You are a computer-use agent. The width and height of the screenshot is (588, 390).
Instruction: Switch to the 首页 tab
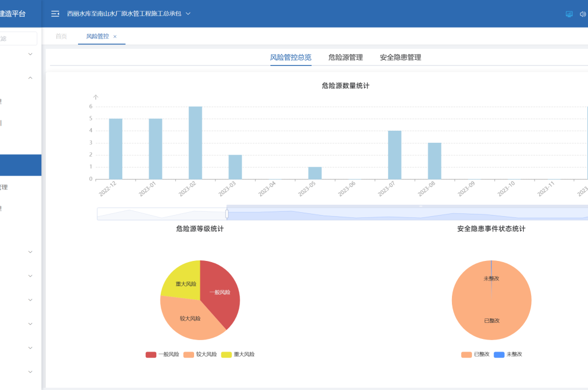coord(61,37)
